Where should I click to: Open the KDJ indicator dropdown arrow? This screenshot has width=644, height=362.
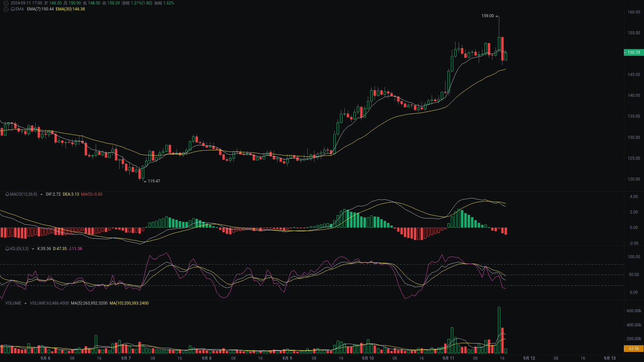[33, 249]
